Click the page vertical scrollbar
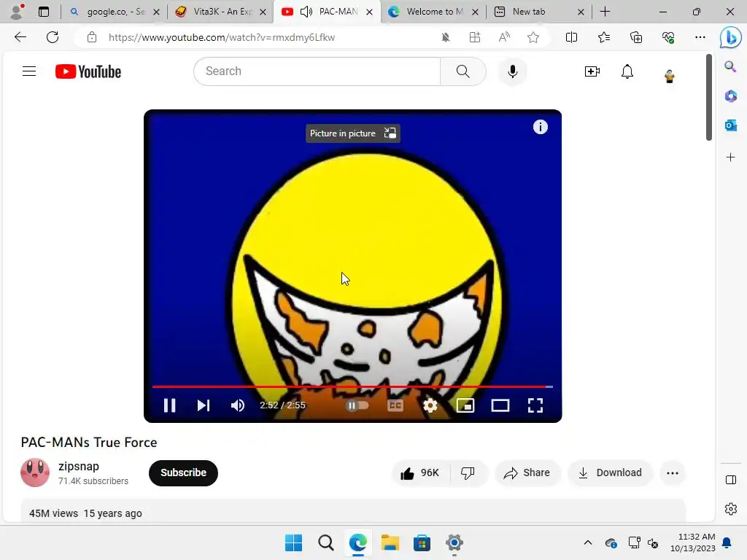 (708, 98)
